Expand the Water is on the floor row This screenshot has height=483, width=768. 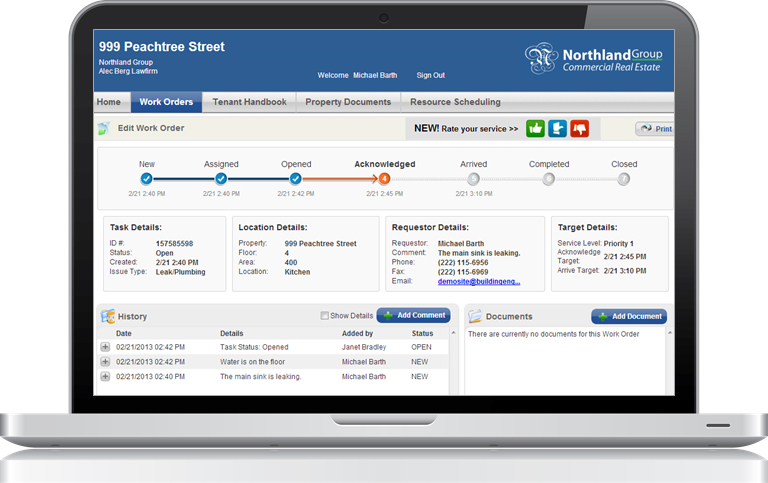tap(105, 362)
